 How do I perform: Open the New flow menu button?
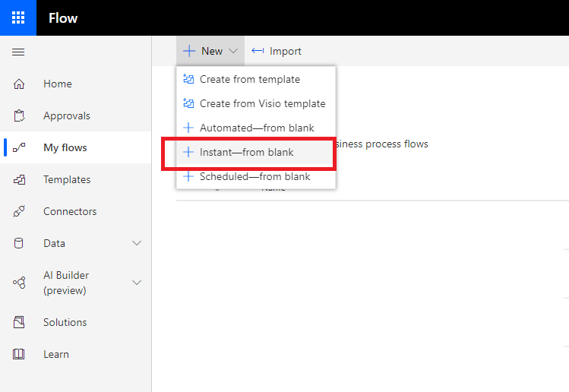(210, 51)
